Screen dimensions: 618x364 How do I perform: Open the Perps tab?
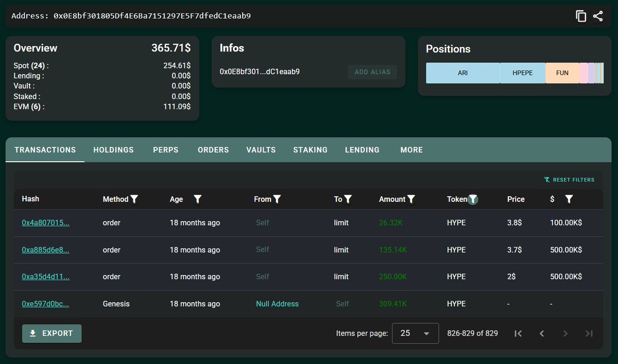tap(166, 150)
